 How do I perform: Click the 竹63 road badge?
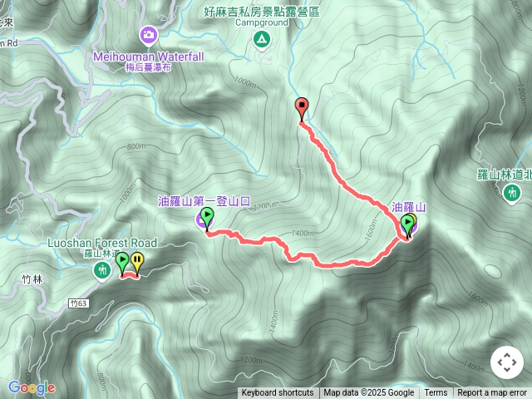[x=79, y=303]
